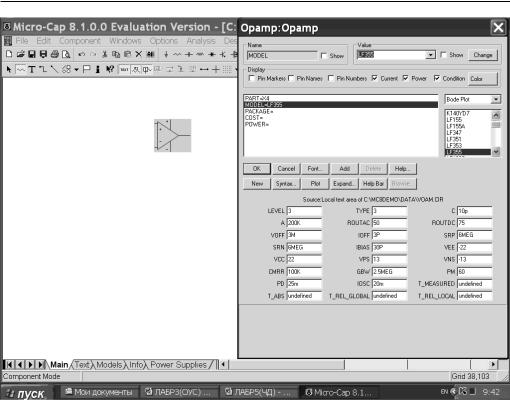510x400 pixels.
Task: Select the arrow Select mode tool
Action: coord(9,69)
